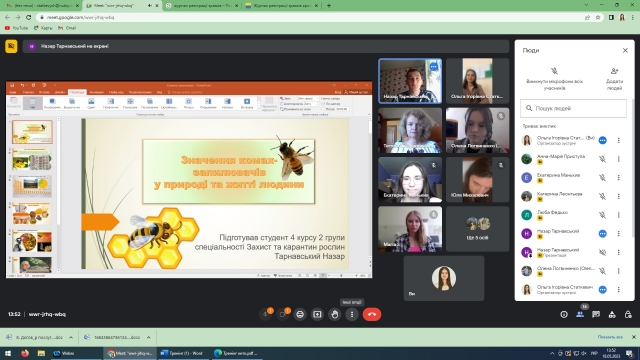
Task: Open a new browser tab
Action: tap(329, 6)
